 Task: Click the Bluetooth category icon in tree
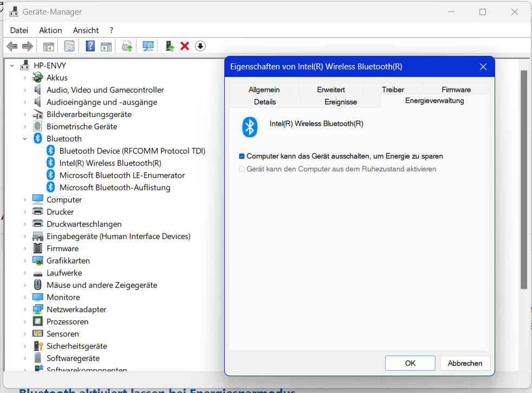tap(38, 138)
